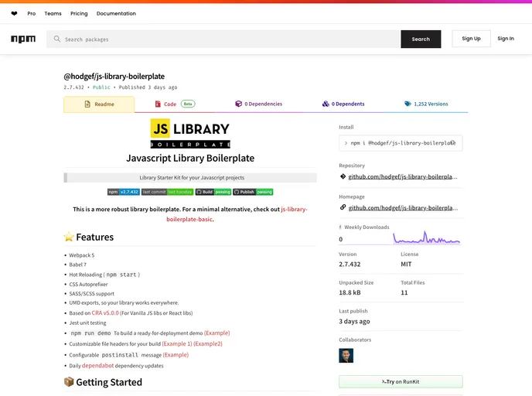Open the 0 Dependencies tab
Image resolution: width=532 pixels, height=396 pixels.
[259, 104]
